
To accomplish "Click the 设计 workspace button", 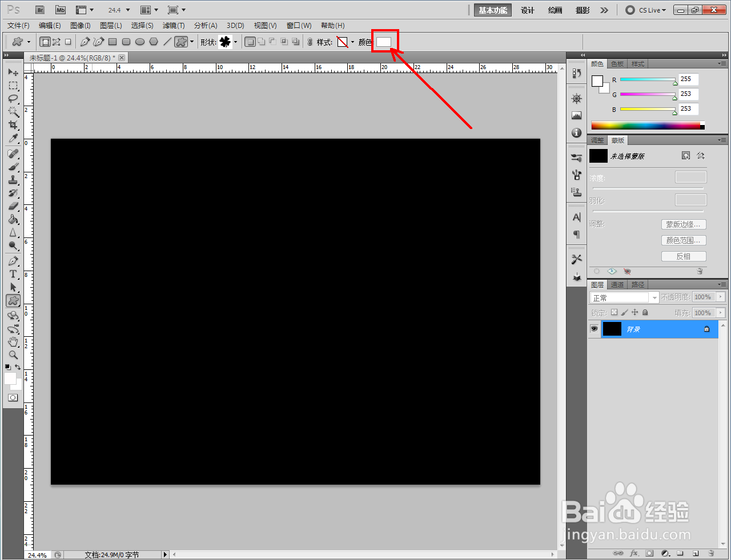I will coord(528,10).
